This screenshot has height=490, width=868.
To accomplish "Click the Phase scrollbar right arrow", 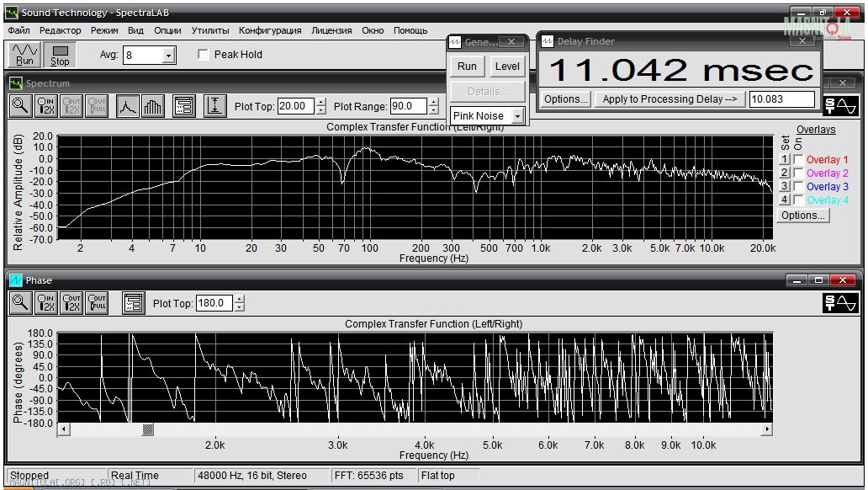I will [767, 429].
